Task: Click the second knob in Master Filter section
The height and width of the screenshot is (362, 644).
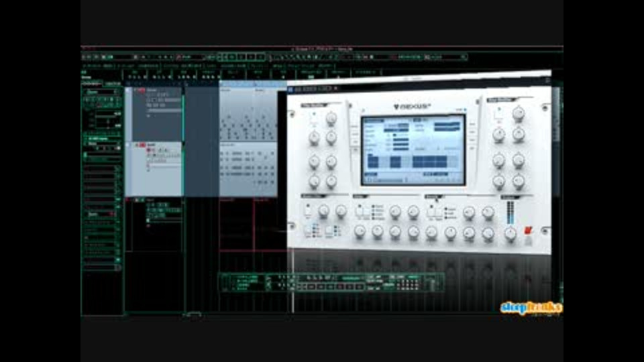Action: tap(341, 211)
